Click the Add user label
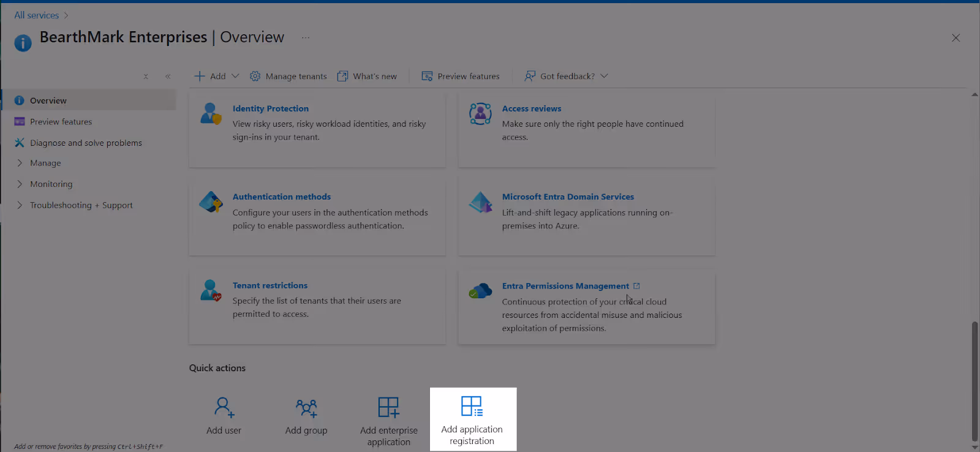 point(224,431)
